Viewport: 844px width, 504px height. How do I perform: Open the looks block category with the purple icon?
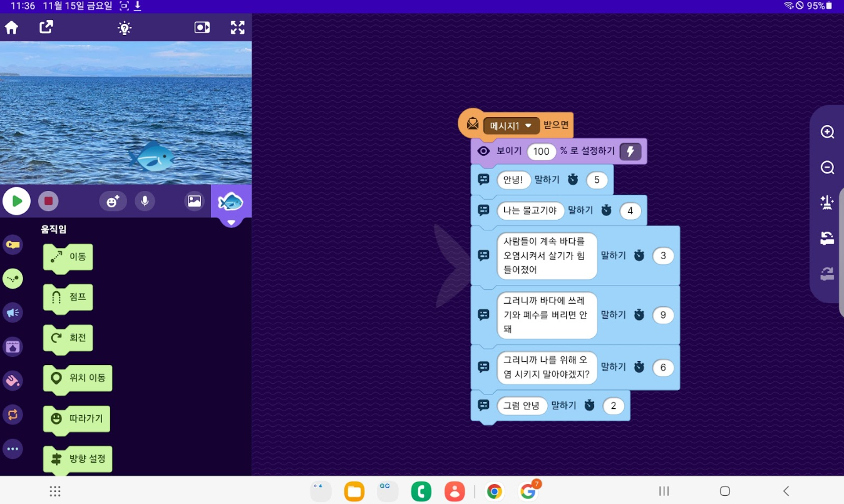coord(13,346)
